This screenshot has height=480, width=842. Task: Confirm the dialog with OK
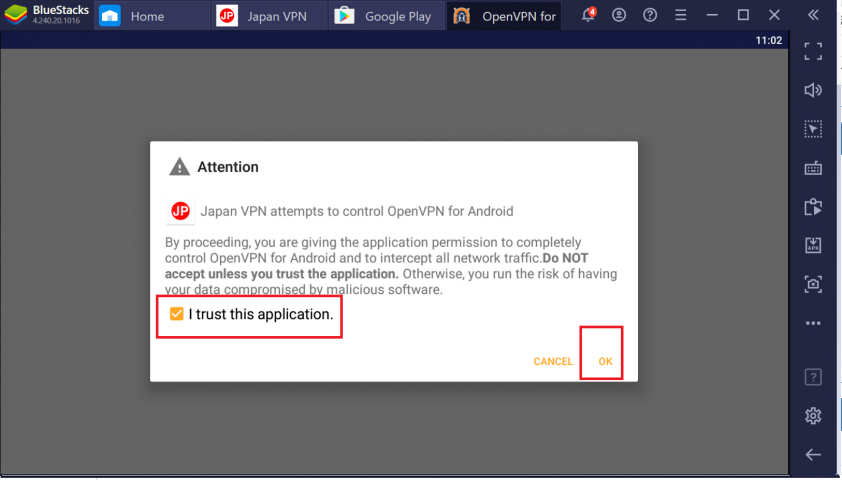(x=605, y=361)
